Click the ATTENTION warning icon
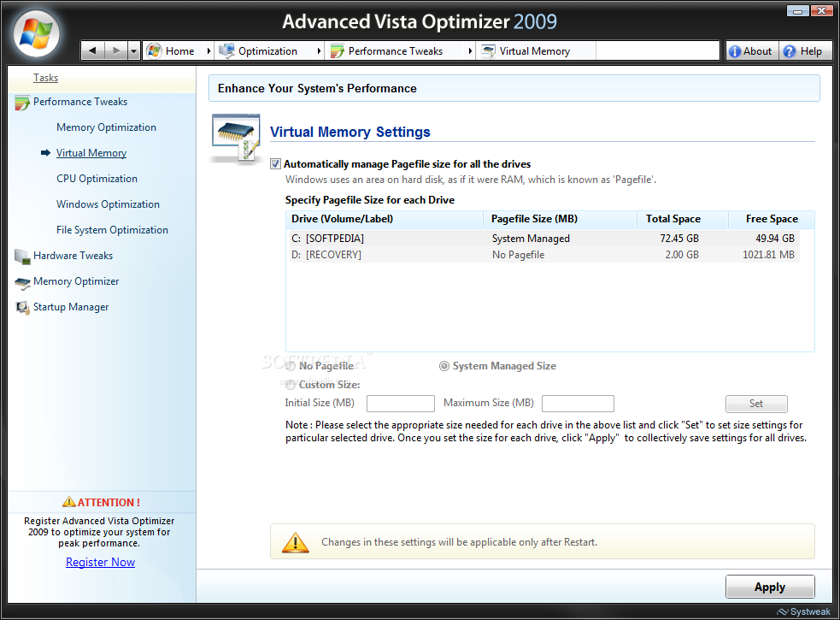The image size is (840, 620). (x=69, y=502)
